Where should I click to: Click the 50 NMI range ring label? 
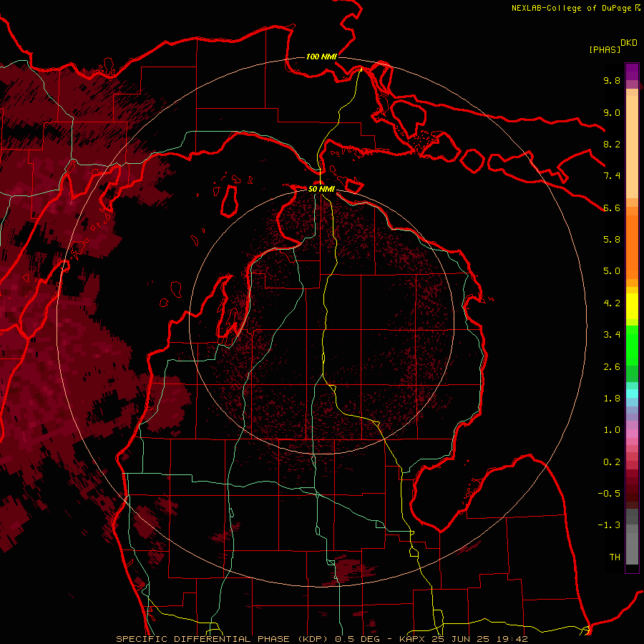(x=321, y=189)
